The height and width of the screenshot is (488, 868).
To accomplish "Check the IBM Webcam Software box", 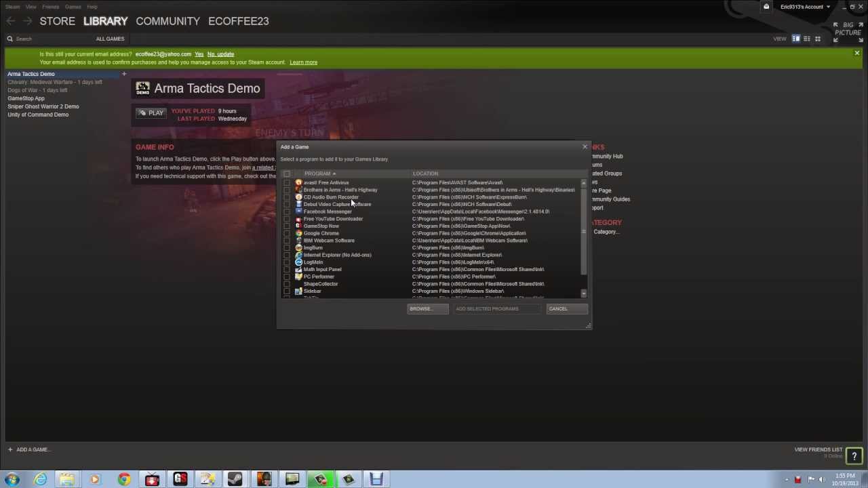I will click(287, 241).
